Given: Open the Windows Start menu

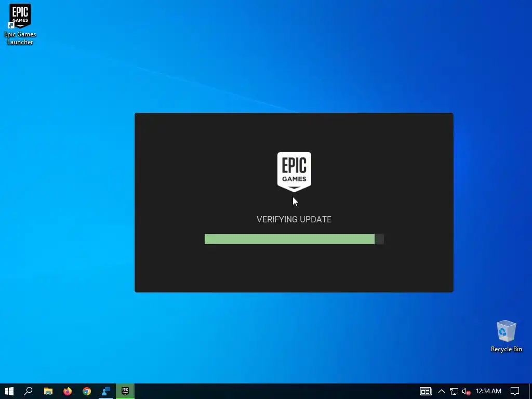Looking at the screenshot, I should [9, 391].
